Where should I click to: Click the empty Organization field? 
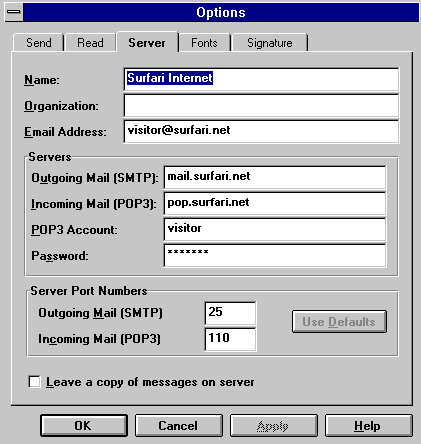(261, 106)
